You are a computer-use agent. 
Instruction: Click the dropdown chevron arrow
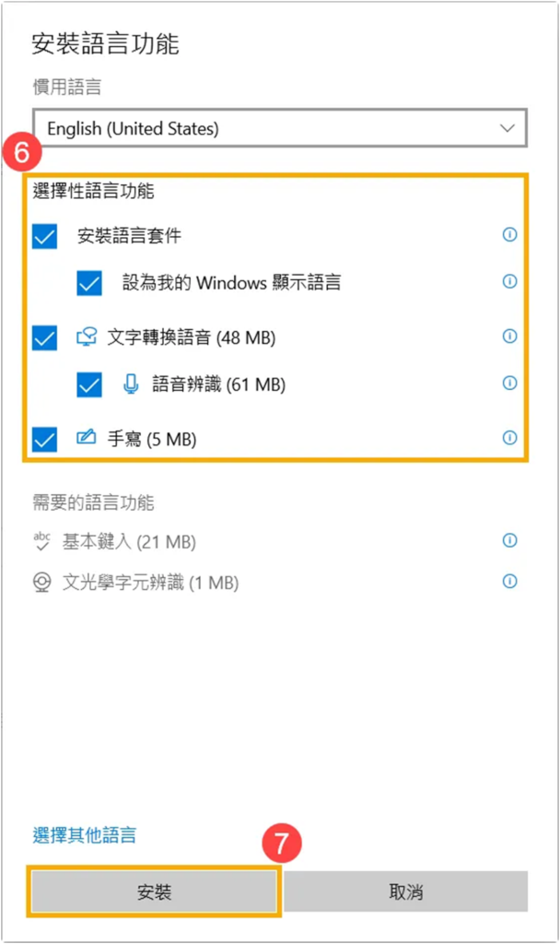pyautogui.click(x=507, y=129)
